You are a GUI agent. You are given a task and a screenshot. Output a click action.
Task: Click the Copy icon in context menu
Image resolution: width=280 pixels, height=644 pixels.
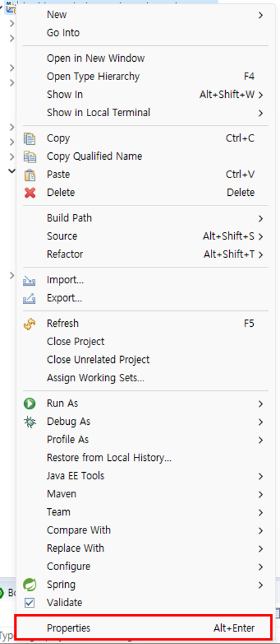pos(30,139)
